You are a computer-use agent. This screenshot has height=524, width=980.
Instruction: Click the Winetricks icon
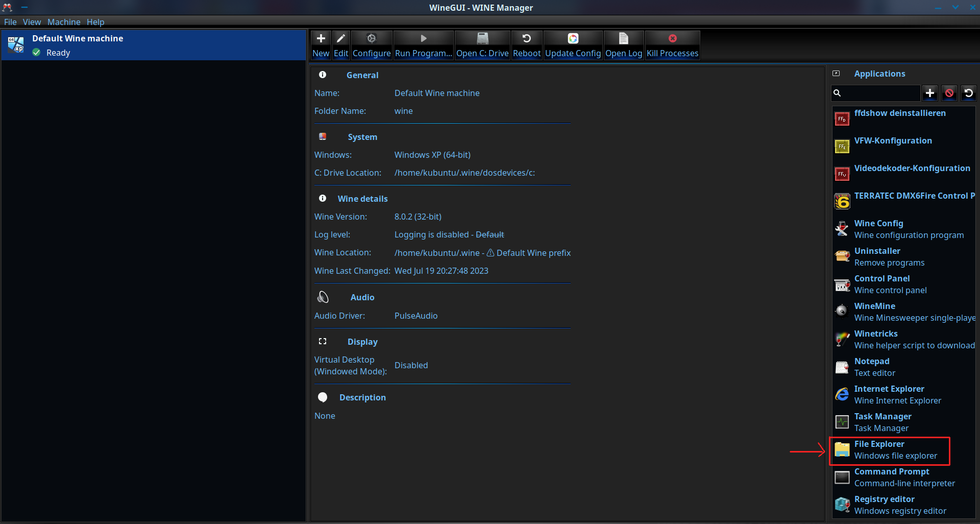842,339
